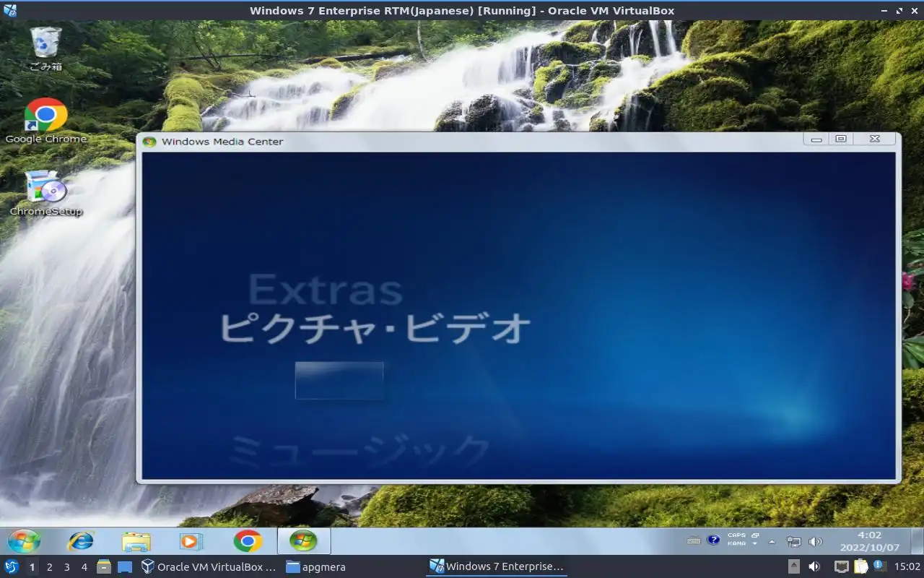Screen dimensions: 924x578
Task: Minimize the VirtualBox VM window
Action: pyautogui.click(x=884, y=11)
